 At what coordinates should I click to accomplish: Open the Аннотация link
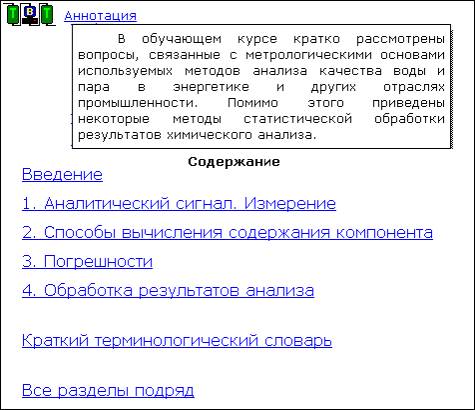click(x=100, y=16)
